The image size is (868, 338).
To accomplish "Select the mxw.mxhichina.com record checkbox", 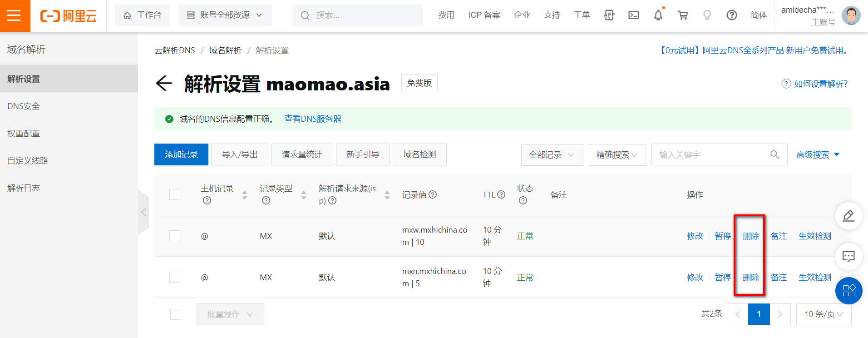I will (x=175, y=236).
